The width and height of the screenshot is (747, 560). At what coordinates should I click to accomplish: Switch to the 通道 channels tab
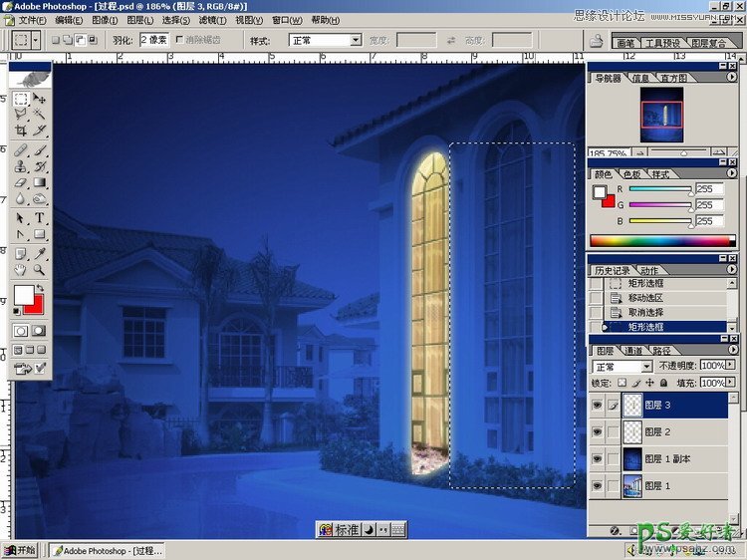point(632,351)
